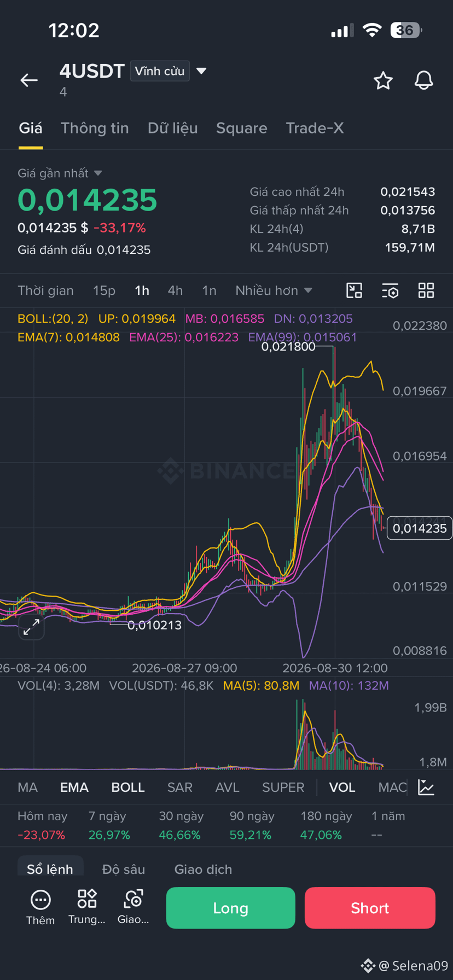Tap the green Long button
Image resolution: width=453 pixels, height=980 pixels.
coord(230,908)
